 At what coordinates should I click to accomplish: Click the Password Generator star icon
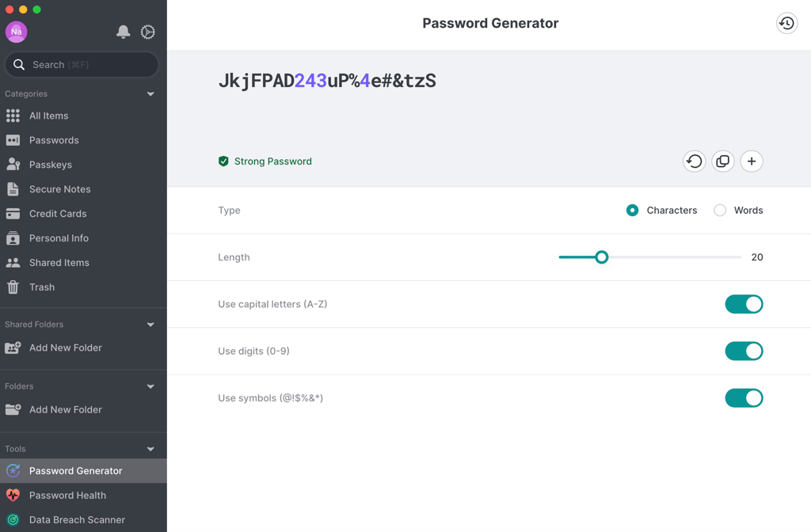[13, 470]
